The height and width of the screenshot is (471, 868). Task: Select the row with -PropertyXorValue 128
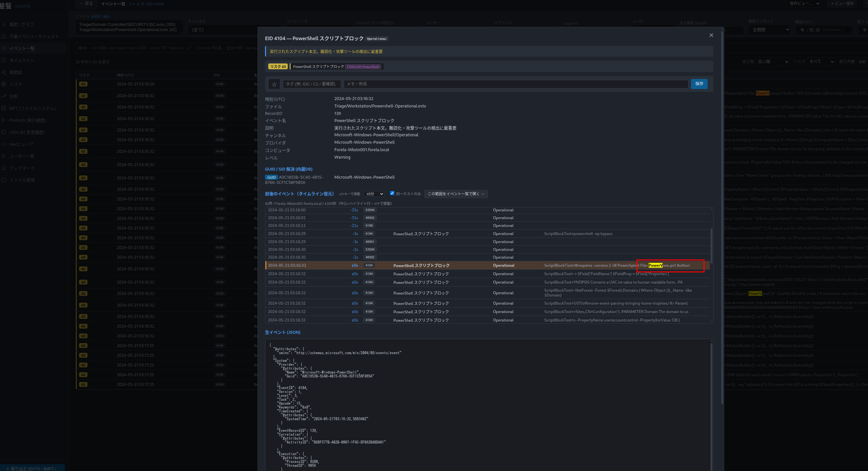488,320
